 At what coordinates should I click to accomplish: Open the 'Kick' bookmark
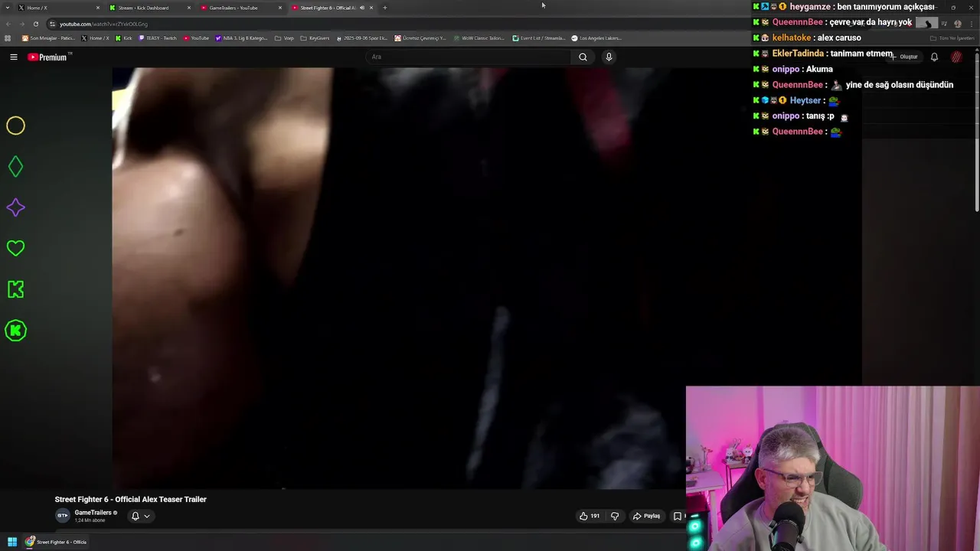click(x=123, y=38)
